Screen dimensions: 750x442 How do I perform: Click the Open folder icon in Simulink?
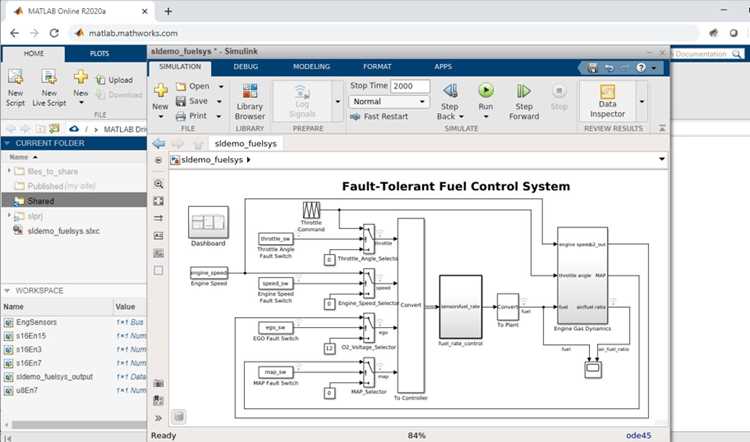(x=181, y=86)
